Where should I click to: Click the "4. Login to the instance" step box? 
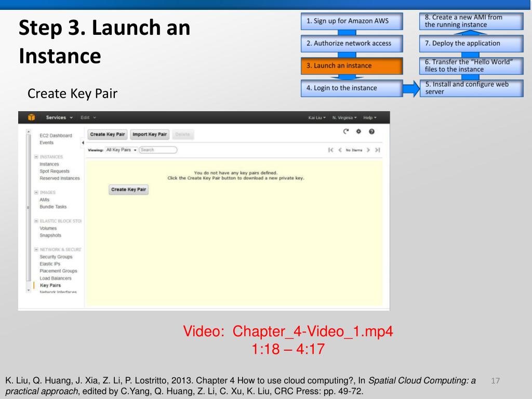point(352,88)
